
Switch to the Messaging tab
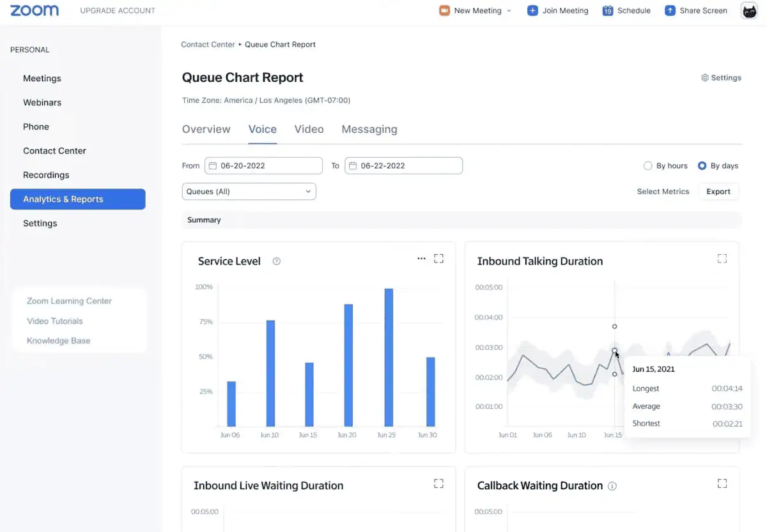tap(369, 129)
